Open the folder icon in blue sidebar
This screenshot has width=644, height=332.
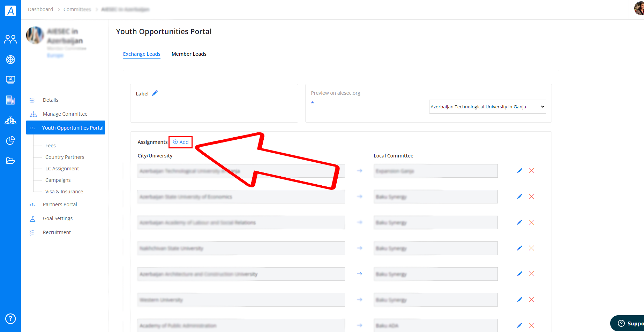pyautogui.click(x=10, y=161)
